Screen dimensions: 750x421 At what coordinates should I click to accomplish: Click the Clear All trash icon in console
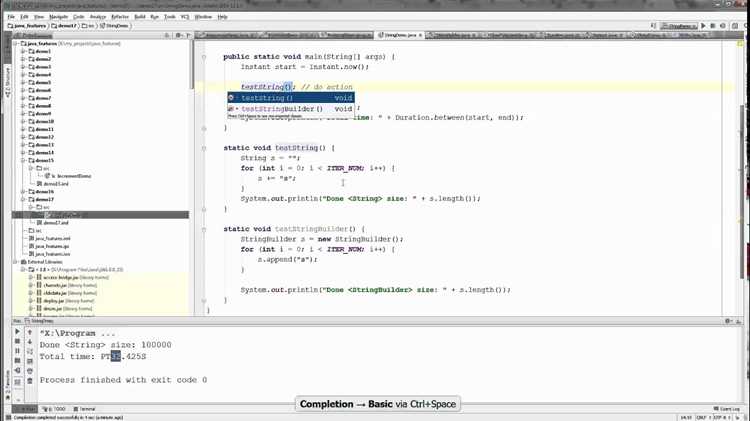(x=30, y=381)
